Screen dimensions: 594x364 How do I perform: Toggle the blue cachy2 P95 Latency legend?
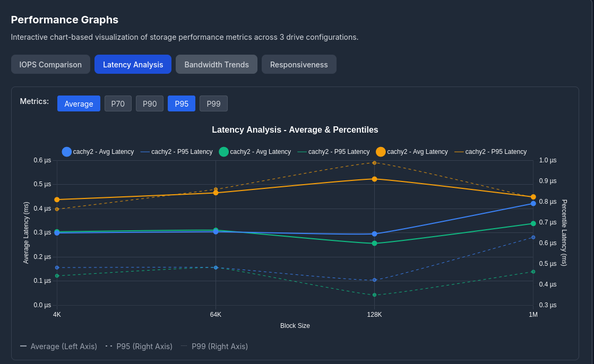tap(176, 152)
